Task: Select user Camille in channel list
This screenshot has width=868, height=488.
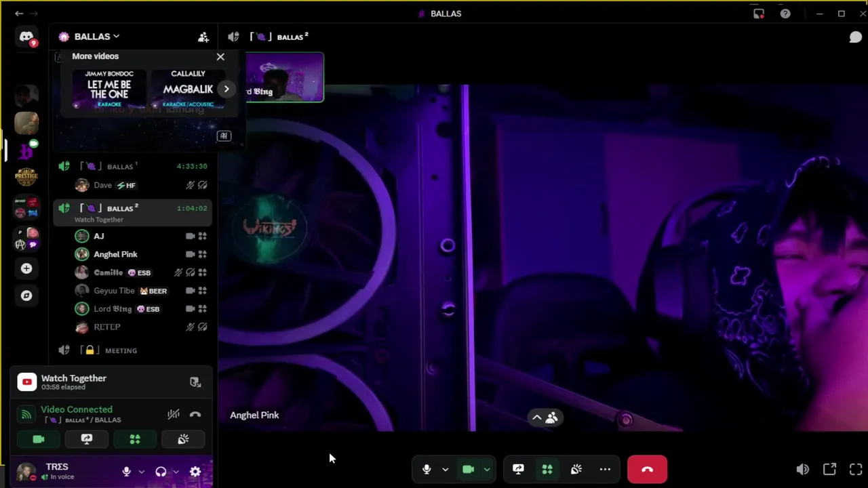Action: coord(142,272)
